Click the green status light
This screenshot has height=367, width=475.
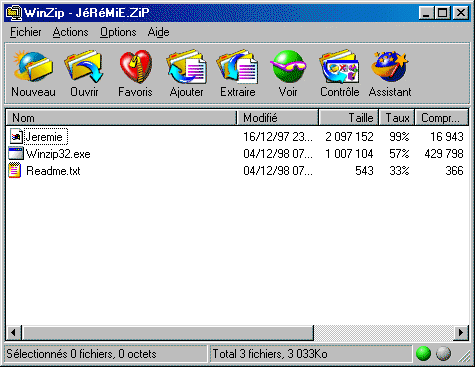pyautogui.click(x=424, y=354)
